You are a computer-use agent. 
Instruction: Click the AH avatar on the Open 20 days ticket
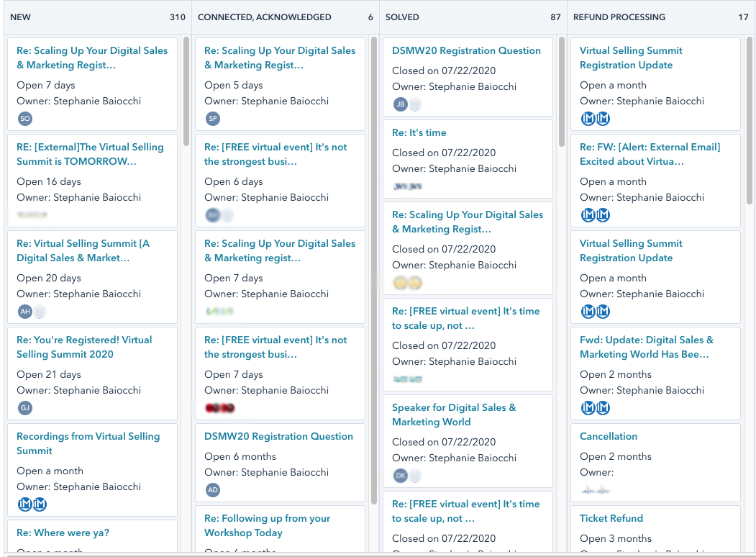click(x=25, y=312)
